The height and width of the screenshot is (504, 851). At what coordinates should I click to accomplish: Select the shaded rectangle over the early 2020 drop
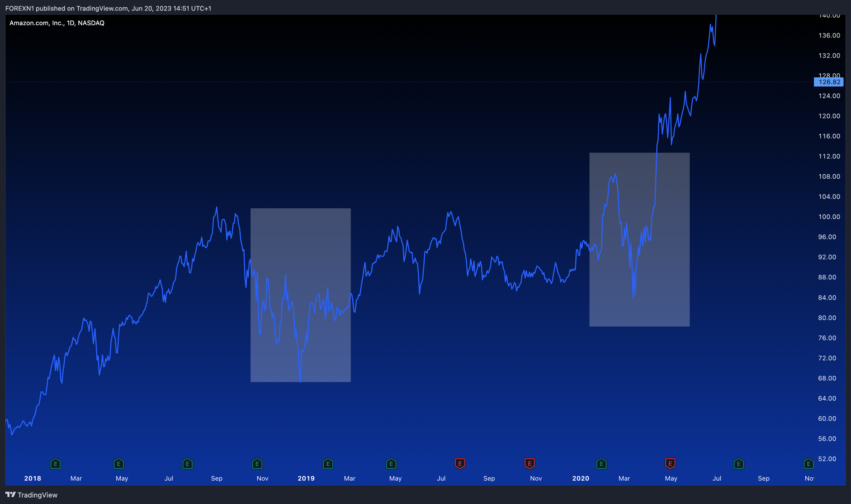639,239
